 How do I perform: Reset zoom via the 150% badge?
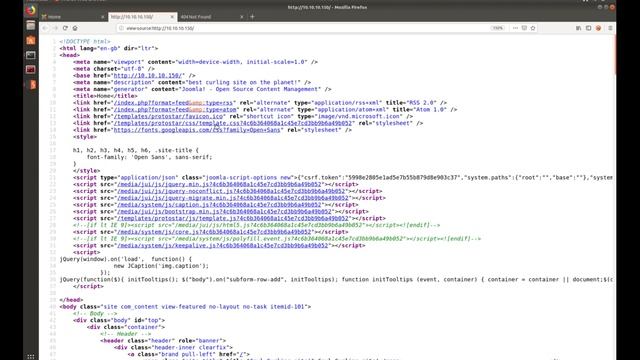(498, 28)
